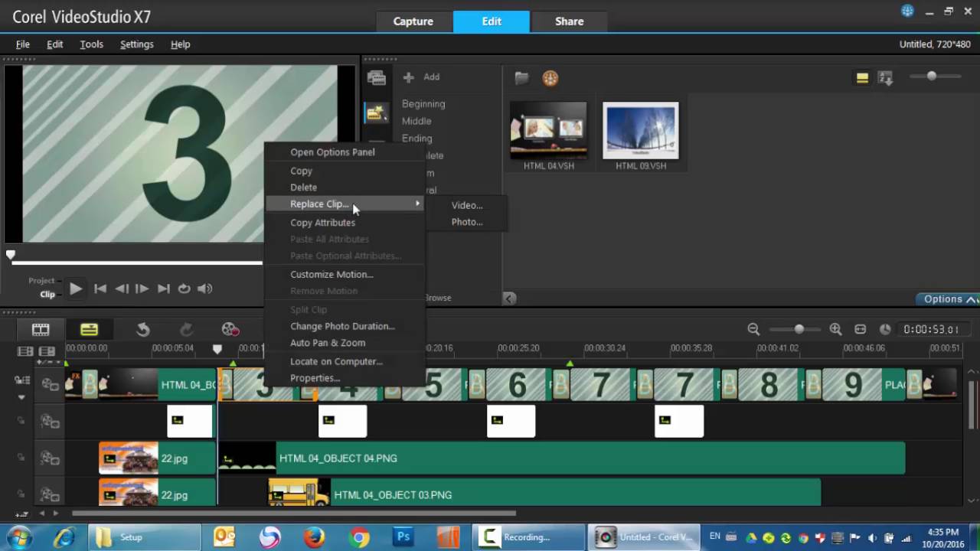Click the timeline Undo arrow

click(x=143, y=330)
